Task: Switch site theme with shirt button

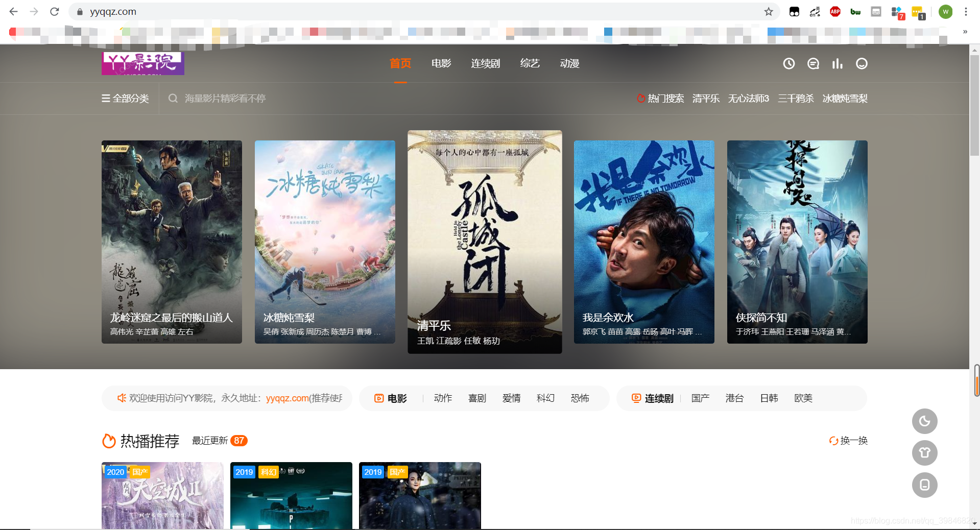Action: click(x=924, y=453)
